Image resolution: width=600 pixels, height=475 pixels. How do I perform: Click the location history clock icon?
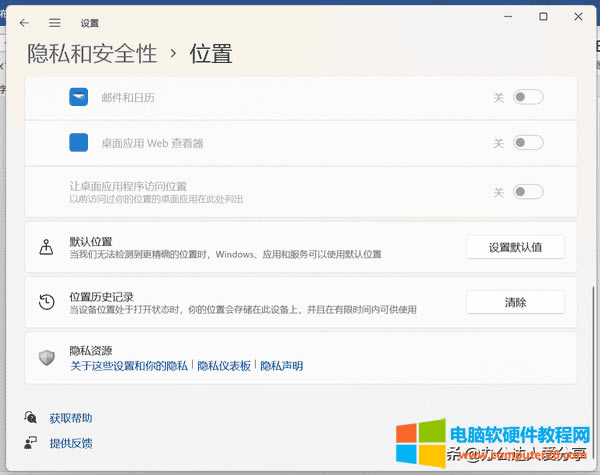(x=46, y=302)
